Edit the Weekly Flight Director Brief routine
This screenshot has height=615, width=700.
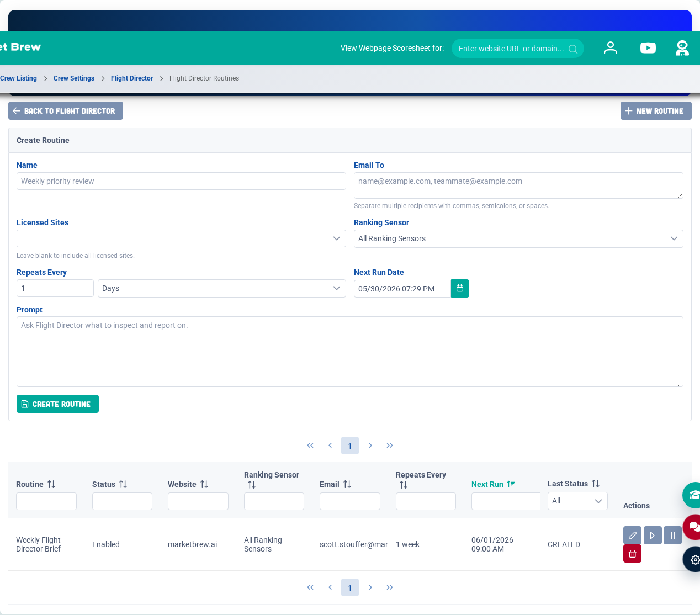(x=632, y=535)
